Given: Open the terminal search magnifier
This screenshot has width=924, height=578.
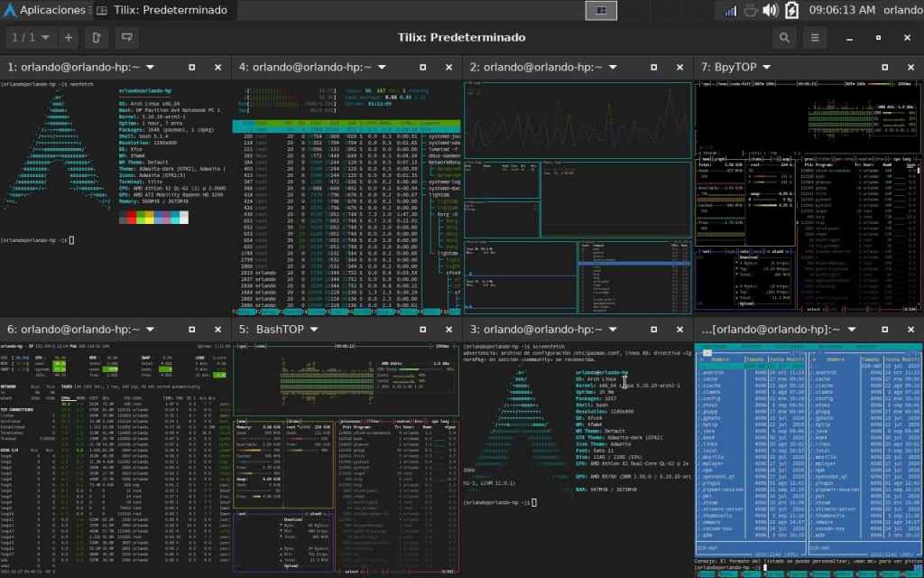Looking at the screenshot, I should 784,38.
